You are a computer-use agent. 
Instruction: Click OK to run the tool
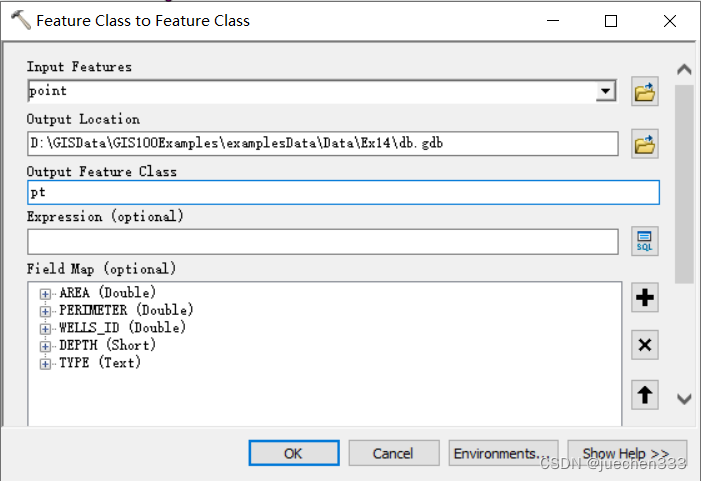coord(293,453)
